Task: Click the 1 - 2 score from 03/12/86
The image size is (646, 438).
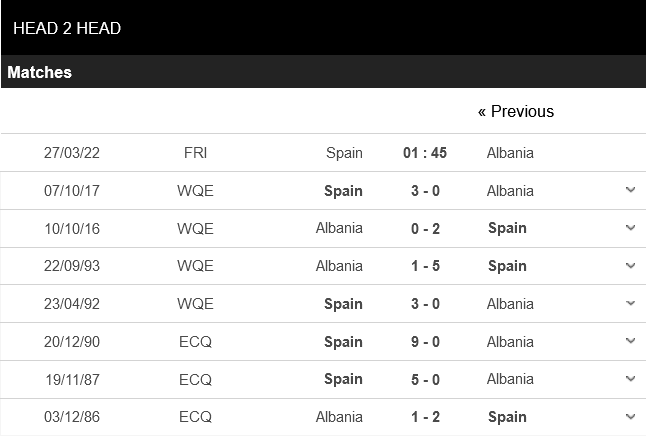Action: (x=425, y=416)
